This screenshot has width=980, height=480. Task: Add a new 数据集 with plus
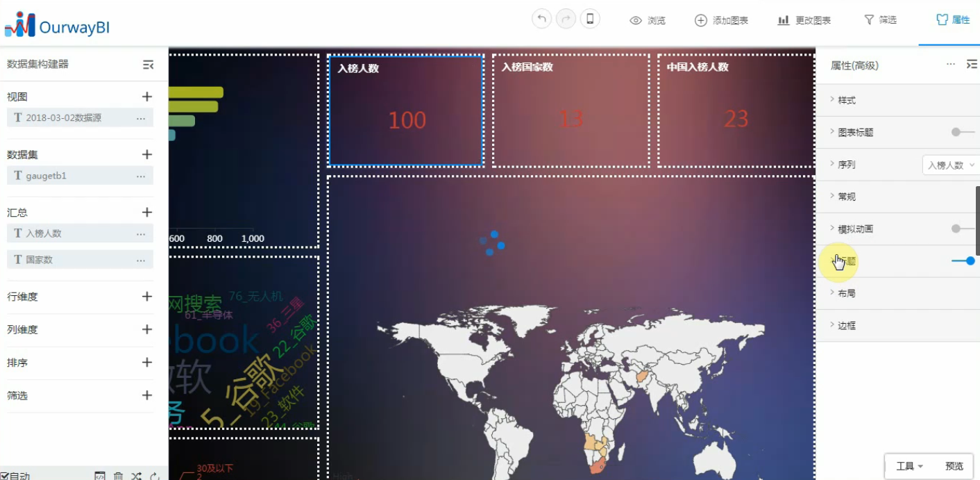pos(147,154)
